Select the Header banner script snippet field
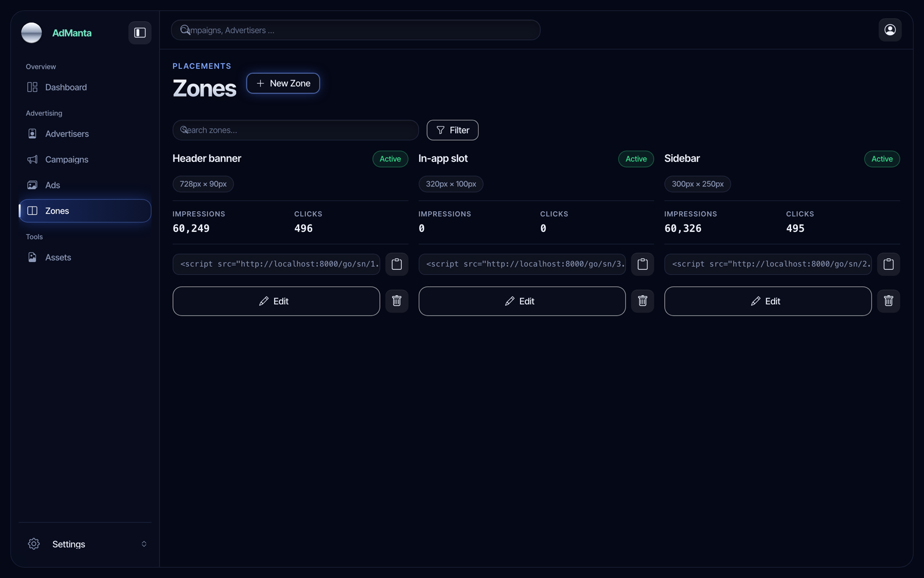This screenshot has width=924, height=578. tap(276, 264)
